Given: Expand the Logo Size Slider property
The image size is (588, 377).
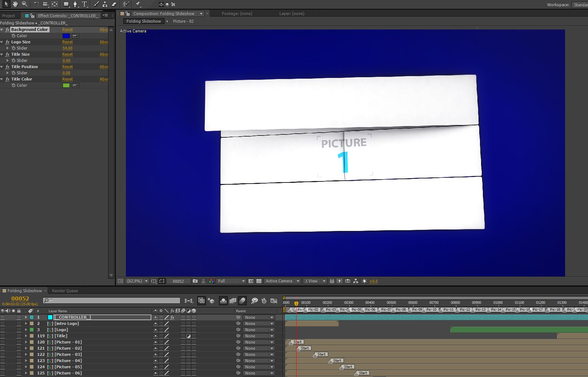Looking at the screenshot, I should (x=8, y=48).
